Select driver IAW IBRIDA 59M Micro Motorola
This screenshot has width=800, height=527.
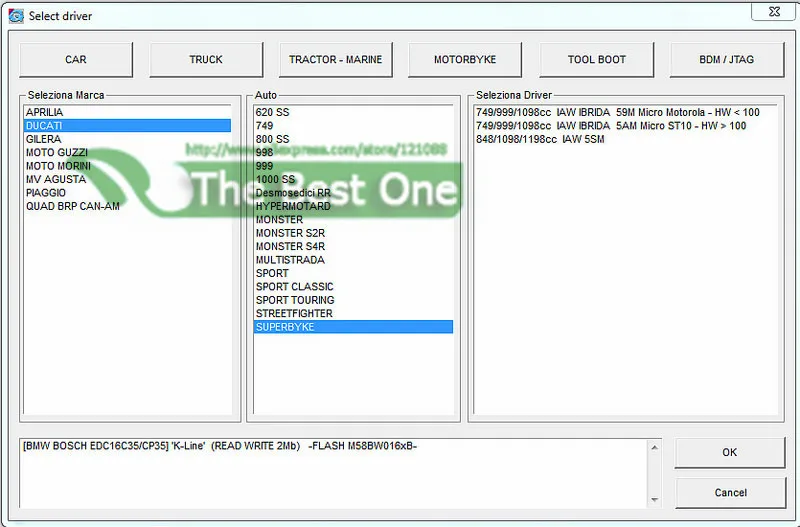click(625, 112)
